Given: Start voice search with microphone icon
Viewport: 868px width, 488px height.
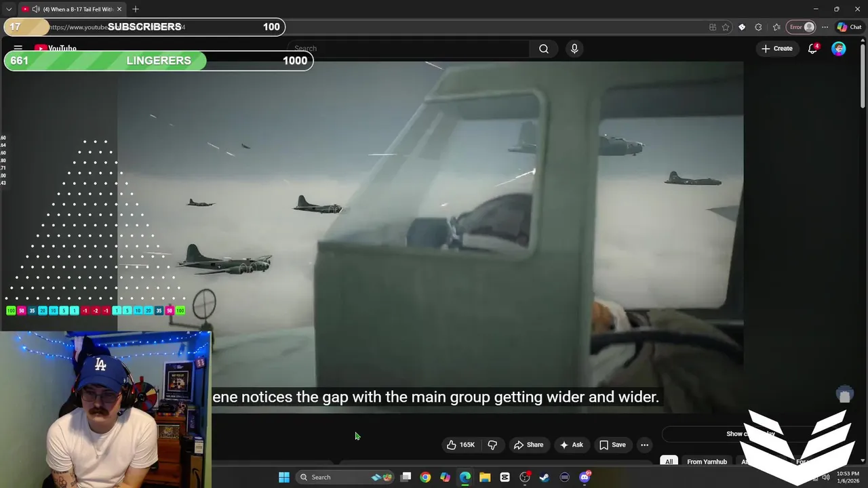Looking at the screenshot, I should (x=574, y=49).
